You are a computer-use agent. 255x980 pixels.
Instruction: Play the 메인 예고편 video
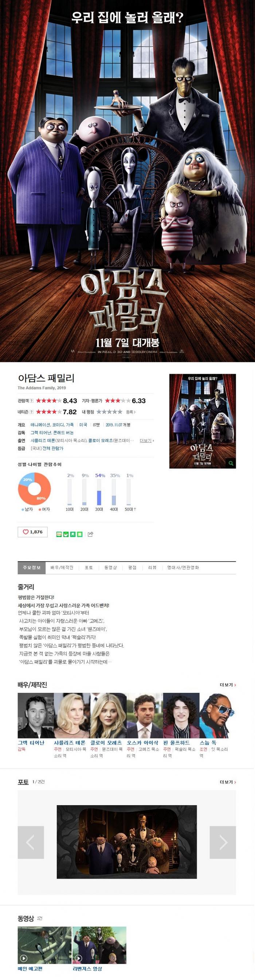(44, 945)
